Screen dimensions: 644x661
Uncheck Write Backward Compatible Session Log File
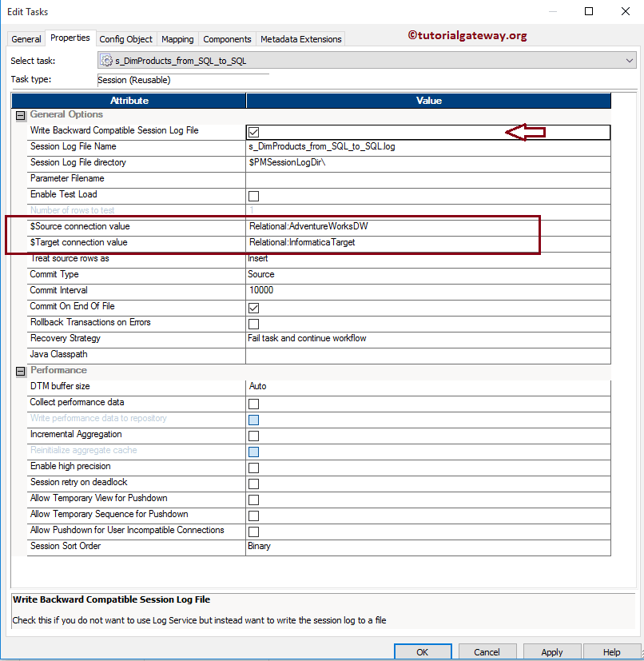[254, 133]
